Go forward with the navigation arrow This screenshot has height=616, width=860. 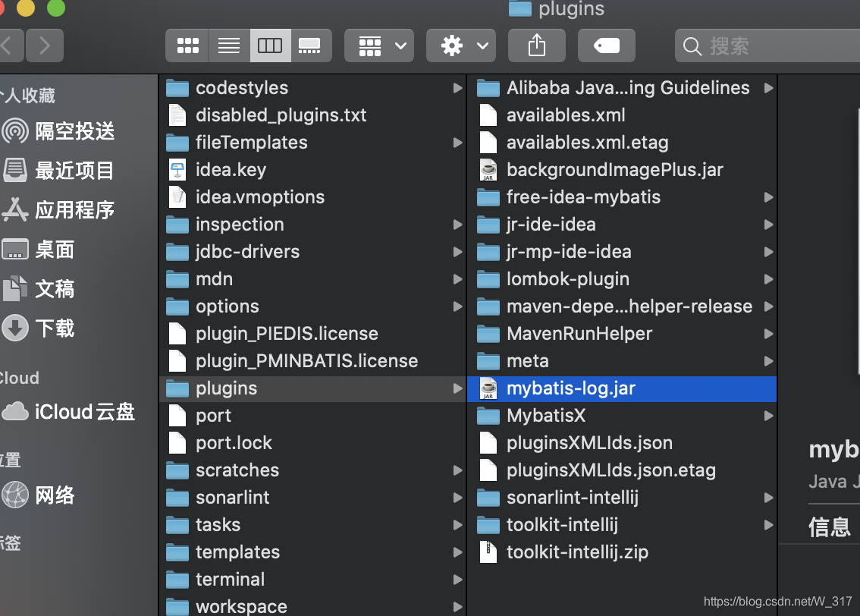45,46
